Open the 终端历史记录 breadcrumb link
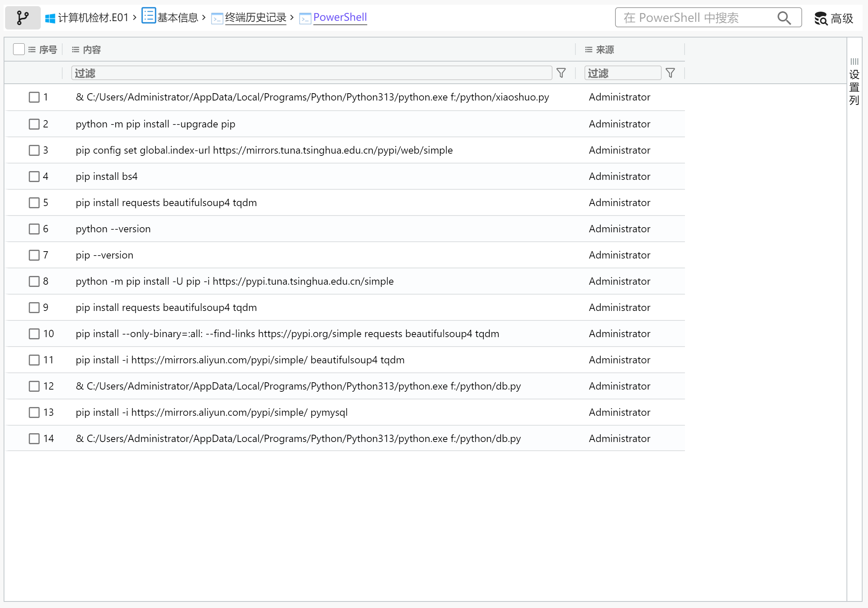Screen dimensions: 868x608 click(255, 17)
